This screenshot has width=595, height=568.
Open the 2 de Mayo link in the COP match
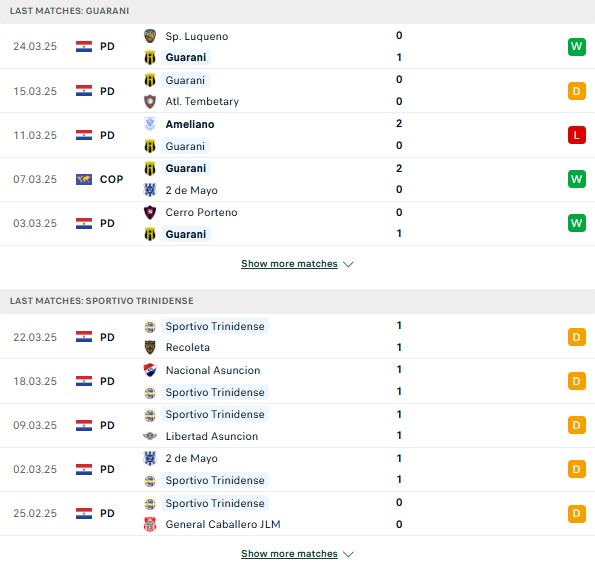pyautogui.click(x=191, y=190)
